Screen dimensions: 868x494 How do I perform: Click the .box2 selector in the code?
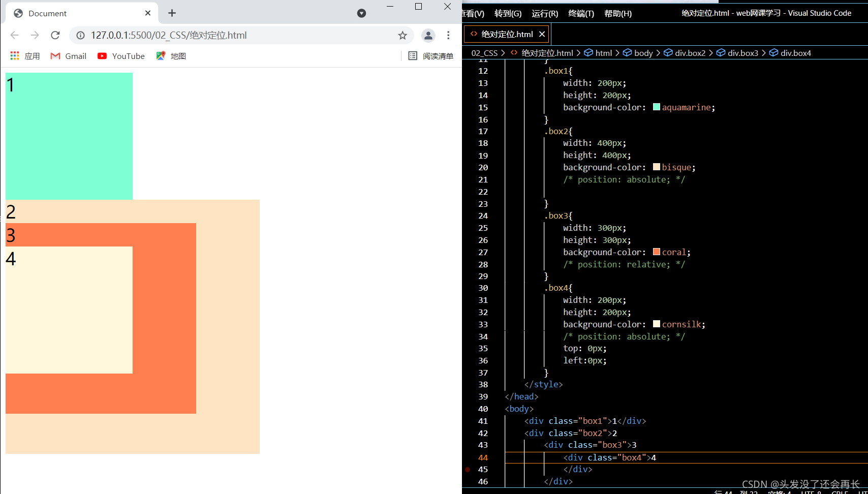[556, 131]
